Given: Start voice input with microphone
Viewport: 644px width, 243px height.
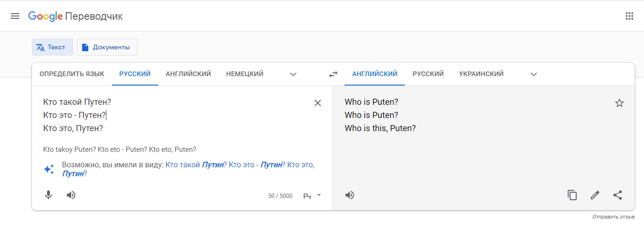Looking at the screenshot, I should tap(48, 195).
